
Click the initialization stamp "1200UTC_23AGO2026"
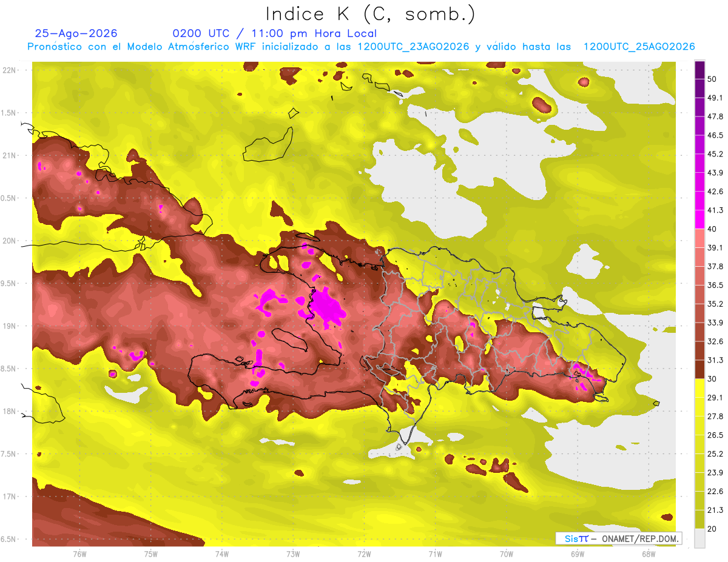coord(413,47)
